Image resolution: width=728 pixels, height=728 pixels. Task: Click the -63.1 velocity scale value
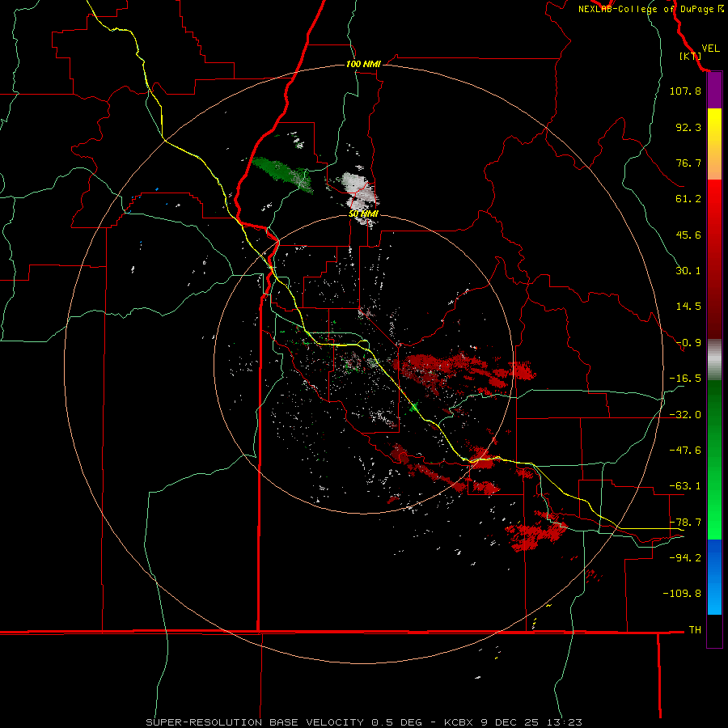[685, 486]
